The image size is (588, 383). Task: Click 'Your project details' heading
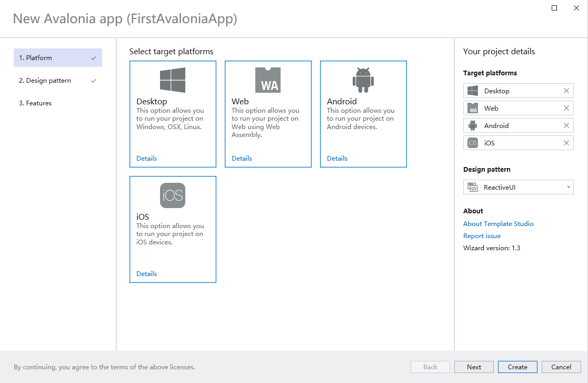point(499,52)
